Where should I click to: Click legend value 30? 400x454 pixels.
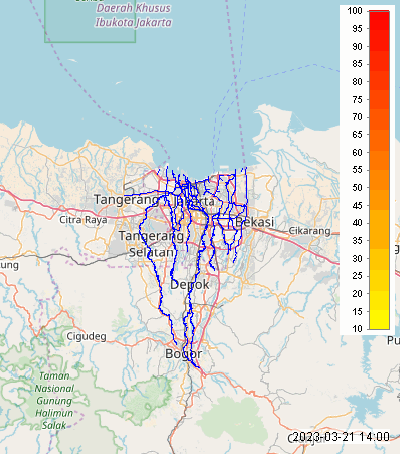coord(357,258)
